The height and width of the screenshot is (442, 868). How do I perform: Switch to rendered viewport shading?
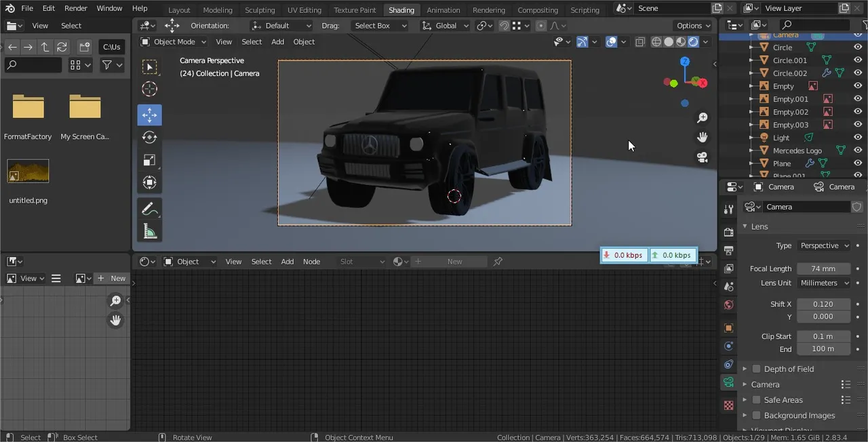(693, 42)
